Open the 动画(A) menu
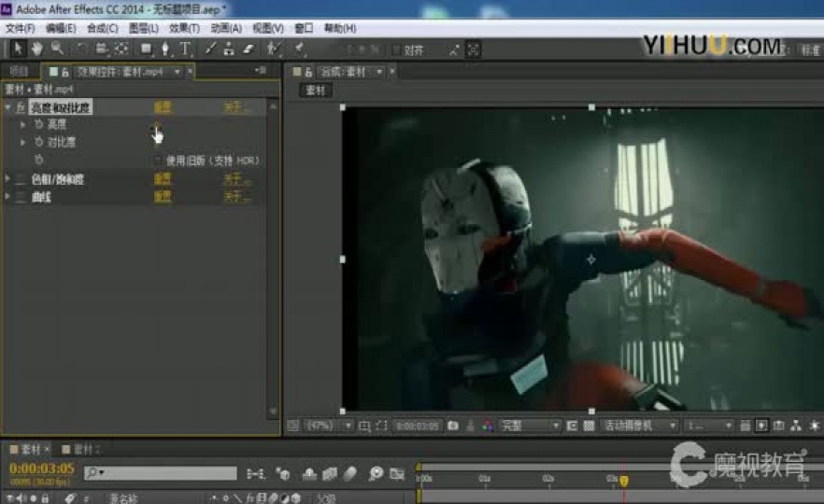The image size is (824, 504). [x=226, y=28]
